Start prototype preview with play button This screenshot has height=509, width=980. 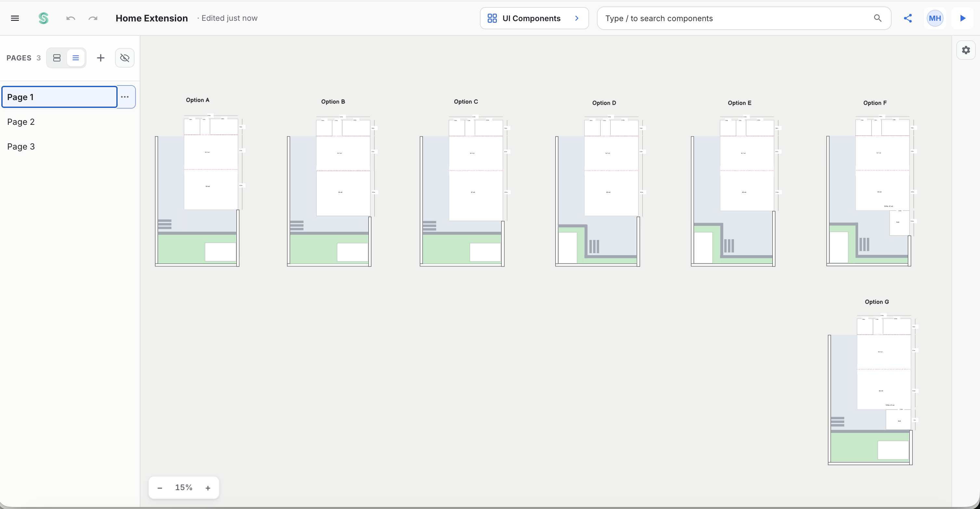962,18
